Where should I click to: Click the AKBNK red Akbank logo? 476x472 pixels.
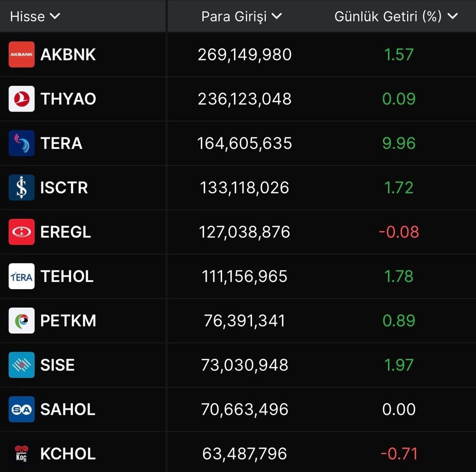pos(22,55)
